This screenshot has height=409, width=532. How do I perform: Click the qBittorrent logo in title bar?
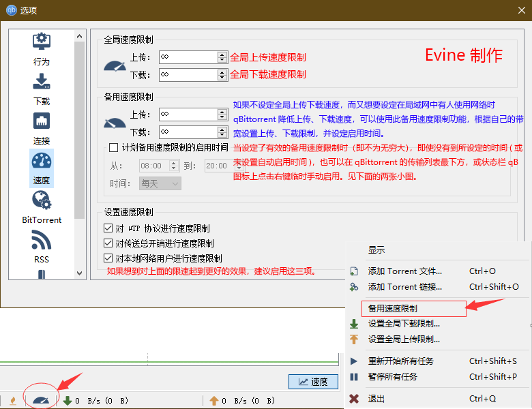(x=12, y=10)
